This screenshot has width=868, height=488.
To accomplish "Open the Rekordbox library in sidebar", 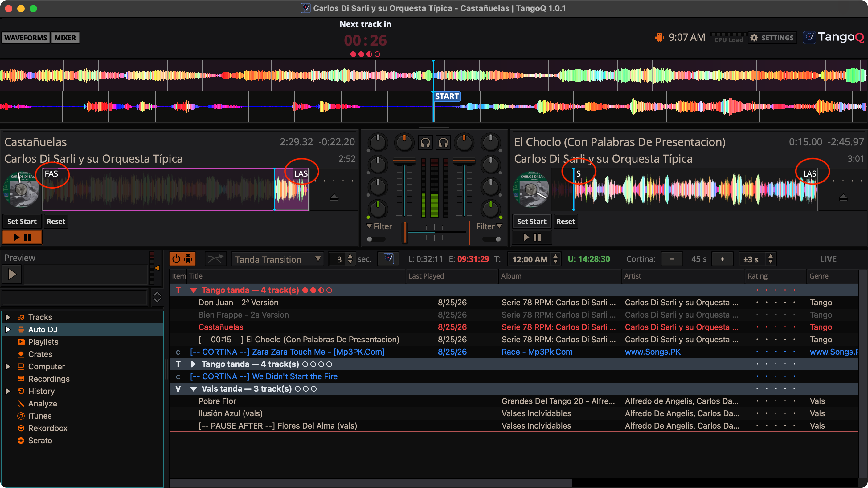I will [47, 428].
